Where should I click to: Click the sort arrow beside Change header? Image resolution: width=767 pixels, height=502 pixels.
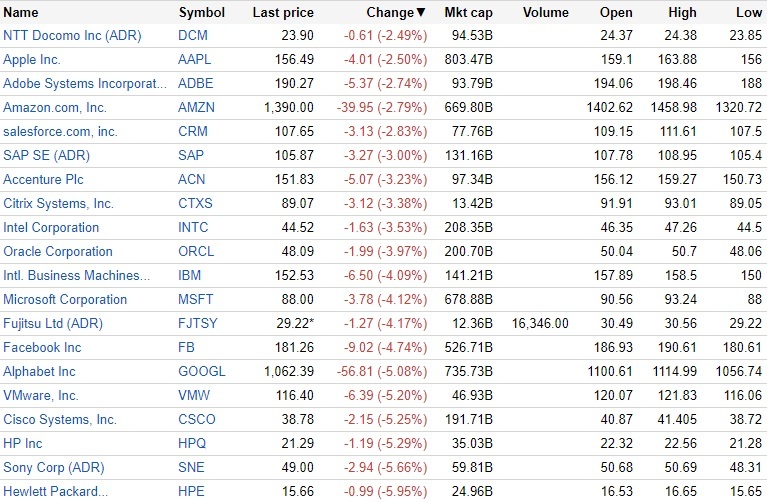(x=420, y=13)
